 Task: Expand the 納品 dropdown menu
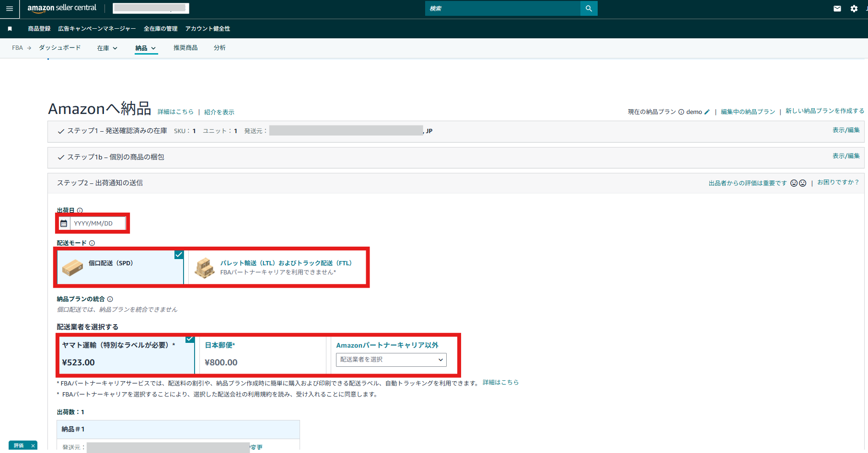pyautogui.click(x=146, y=48)
